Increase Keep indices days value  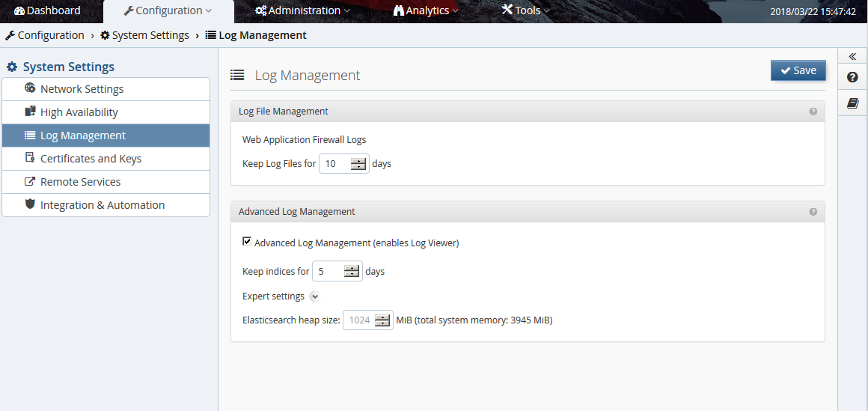[x=352, y=268]
